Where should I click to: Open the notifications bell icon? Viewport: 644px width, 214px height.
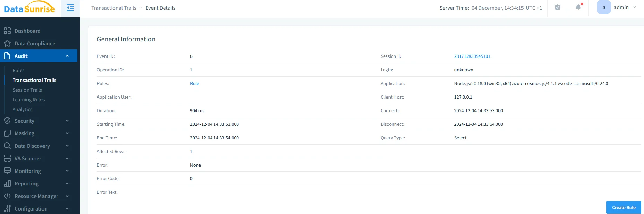pyautogui.click(x=578, y=7)
